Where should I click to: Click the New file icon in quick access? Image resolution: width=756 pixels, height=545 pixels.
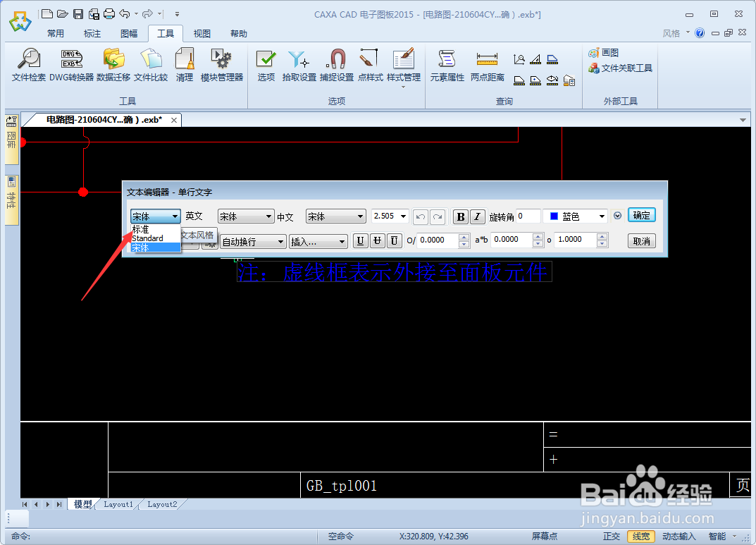47,14
